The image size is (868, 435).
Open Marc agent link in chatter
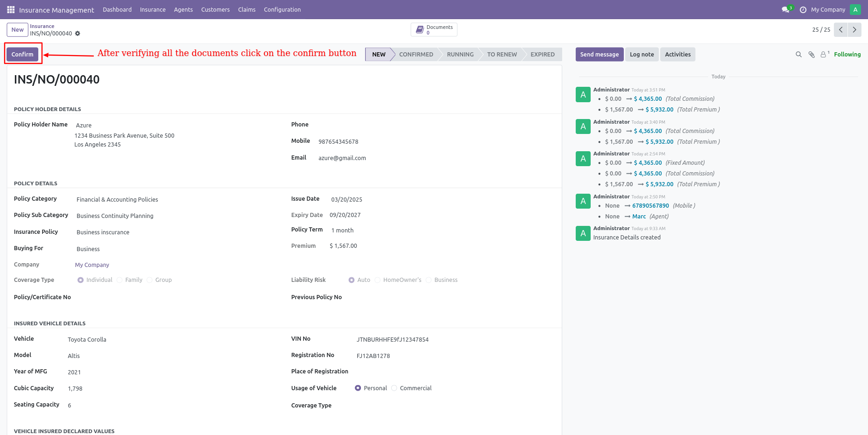pos(639,217)
